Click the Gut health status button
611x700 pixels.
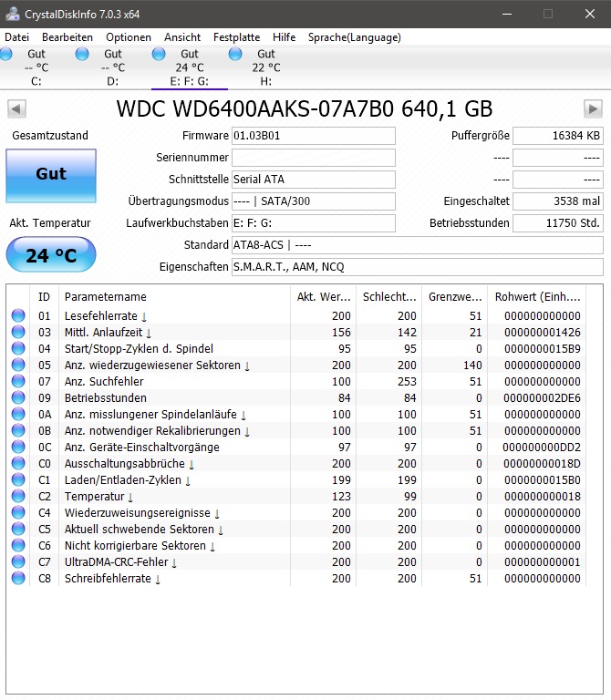[51, 175]
